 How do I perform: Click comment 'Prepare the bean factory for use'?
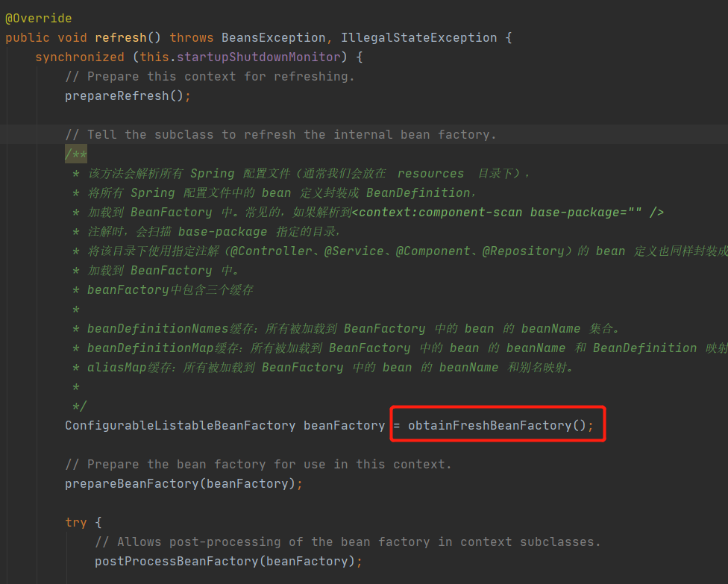(x=257, y=464)
